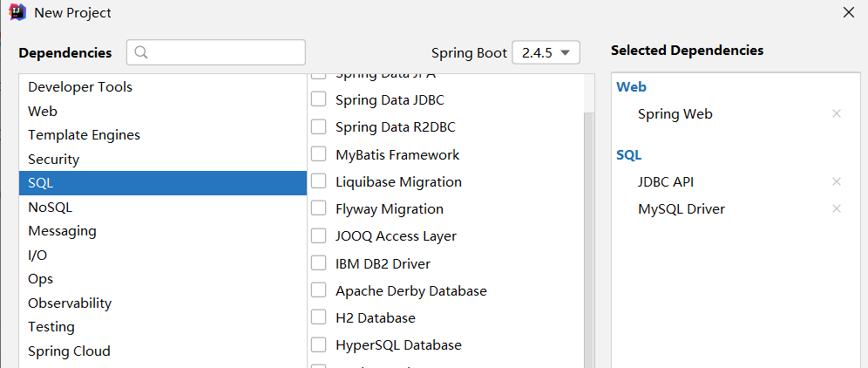Image resolution: width=868 pixels, height=368 pixels.
Task: Focus the dependencies search field
Action: tap(227, 52)
